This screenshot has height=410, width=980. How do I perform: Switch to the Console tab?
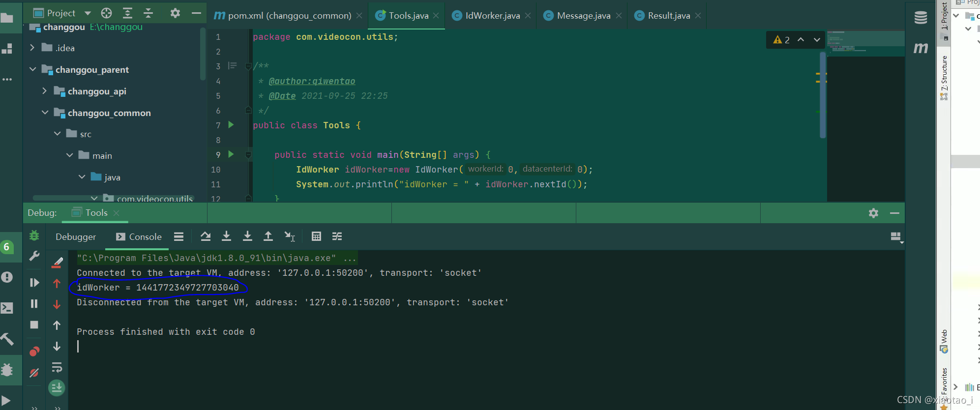tap(139, 236)
